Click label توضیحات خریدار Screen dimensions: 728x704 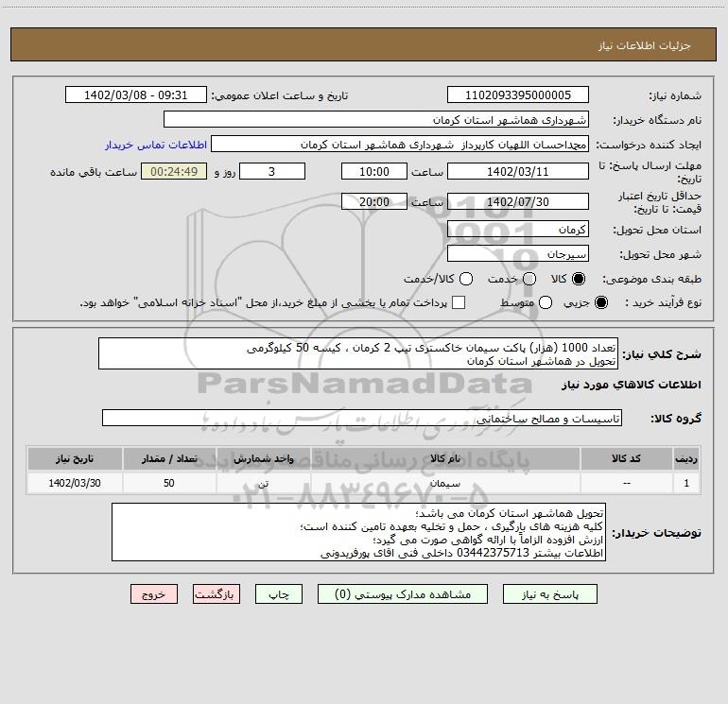coord(656,533)
